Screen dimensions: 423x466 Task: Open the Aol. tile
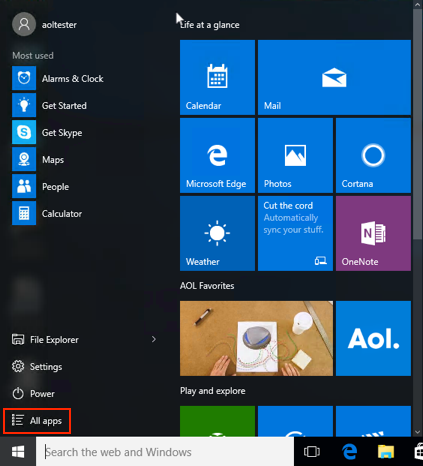tap(373, 338)
